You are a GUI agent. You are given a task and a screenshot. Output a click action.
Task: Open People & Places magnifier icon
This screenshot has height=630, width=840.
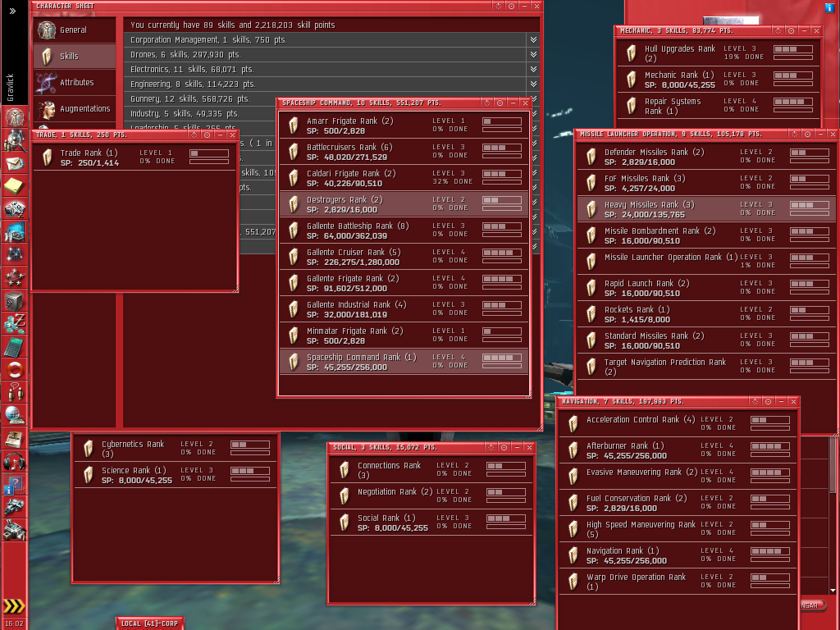tap(15, 140)
